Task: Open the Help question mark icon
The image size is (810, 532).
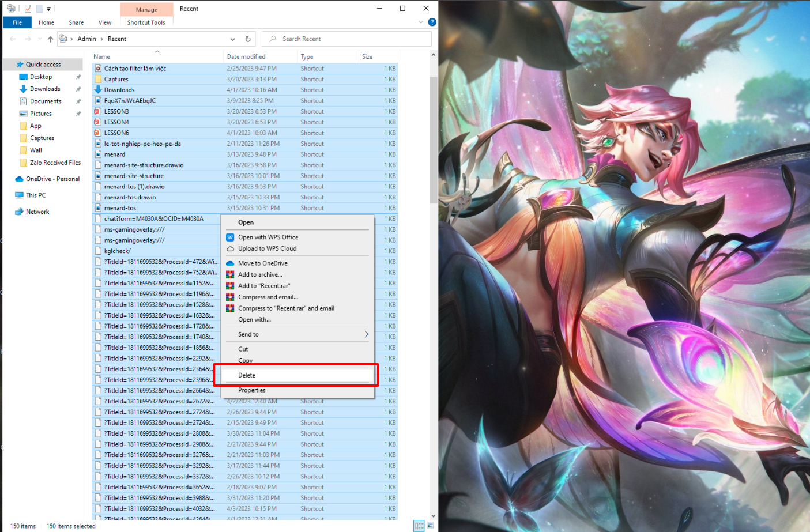Action: tap(432, 22)
